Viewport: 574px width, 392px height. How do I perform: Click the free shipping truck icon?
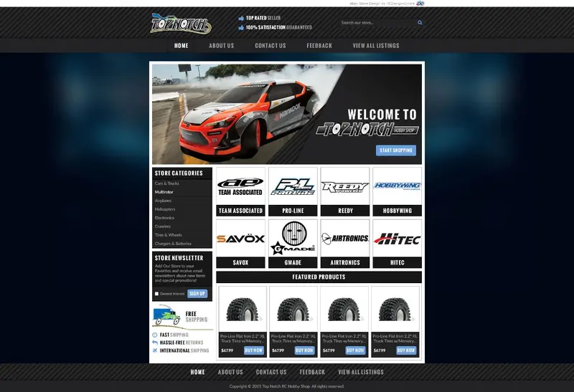[166, 315]
